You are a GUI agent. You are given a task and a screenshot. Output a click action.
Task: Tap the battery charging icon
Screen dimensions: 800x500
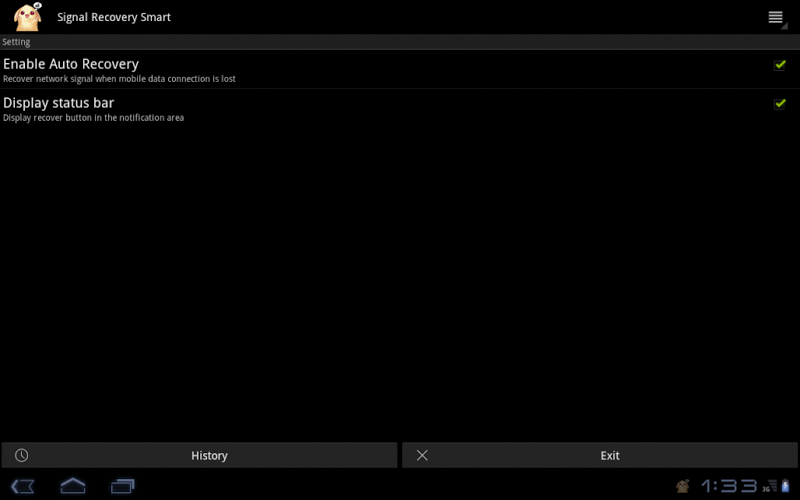(x=786, y=486)
